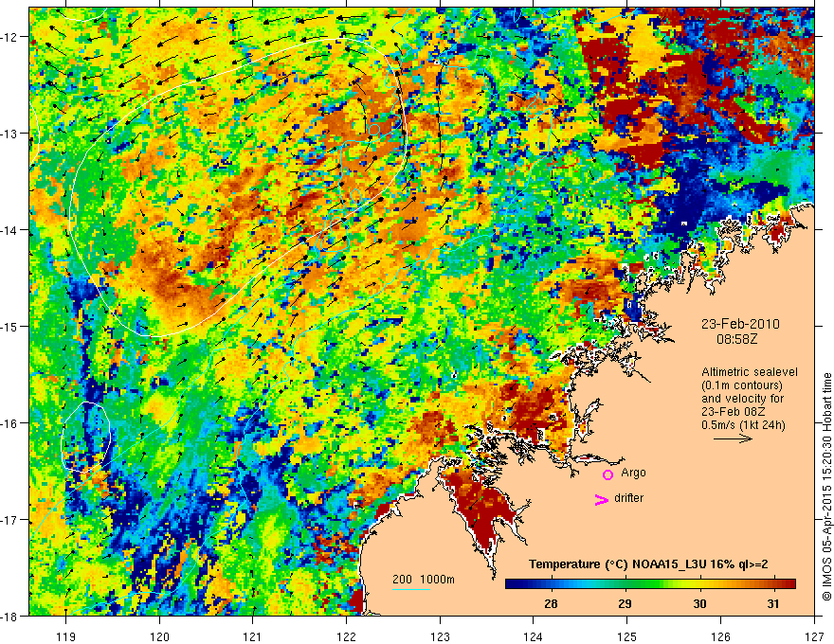Click longitude axis label '126'
The width and height of the screenshot is (834, 644).
point(720,636)
